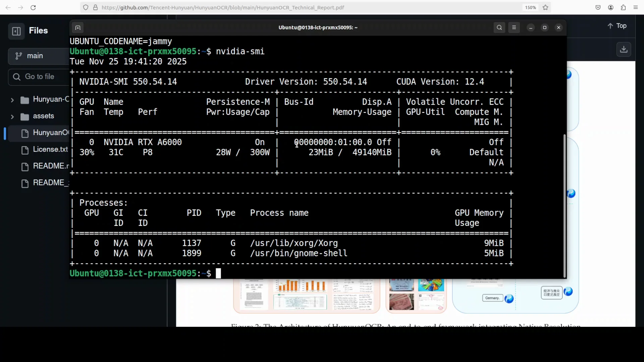The height and width of the screenshot is (362, 644).
Task: Expand the Hunyuan-C folder
Action: tap(12, 100)
